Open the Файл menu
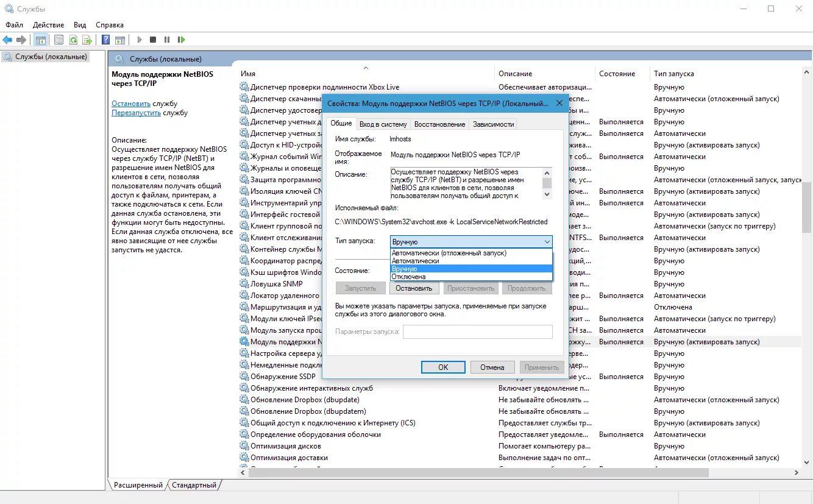This screenshot has height=504, width=813. tap(15, 25)
